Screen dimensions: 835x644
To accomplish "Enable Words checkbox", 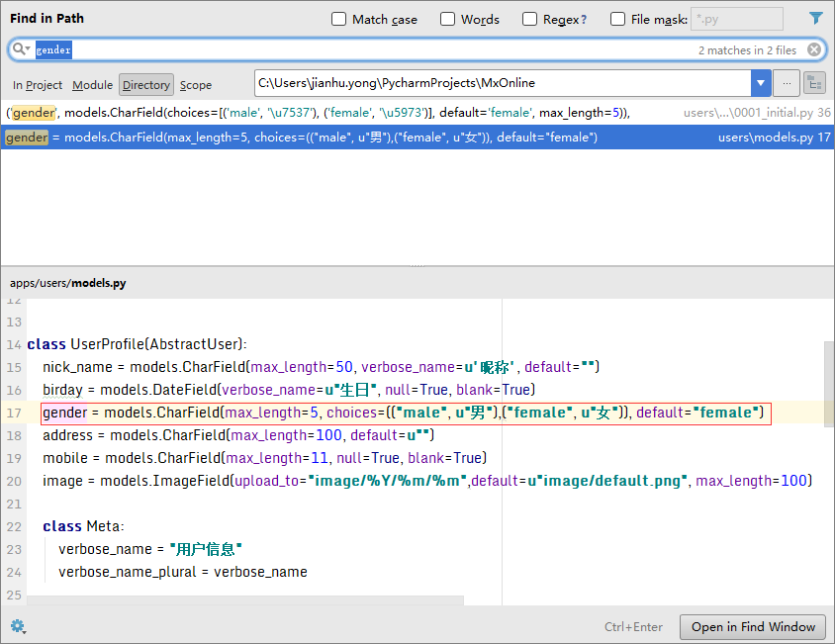I will (x=448, y=20).
